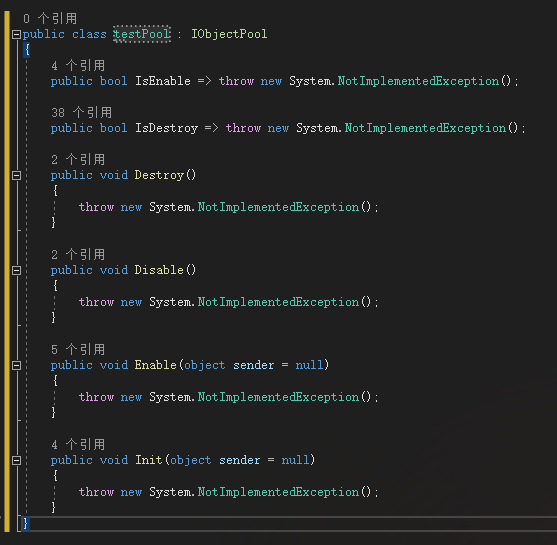This screenshot has height=545, width=557.
Task: Click the 'throw' keyword in IsEnable line
Action: tap(236, 81)
